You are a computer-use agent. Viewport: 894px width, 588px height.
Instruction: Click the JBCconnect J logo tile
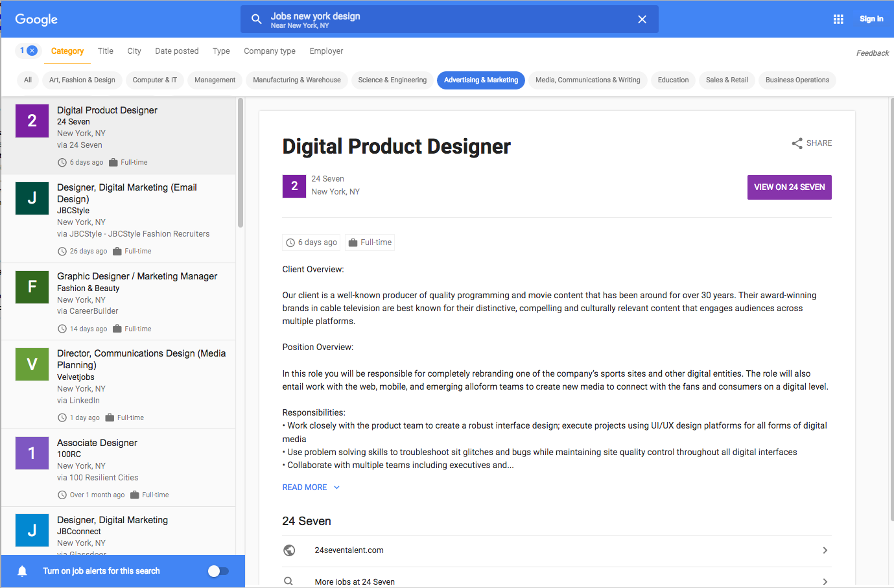(x=32, y=530)
